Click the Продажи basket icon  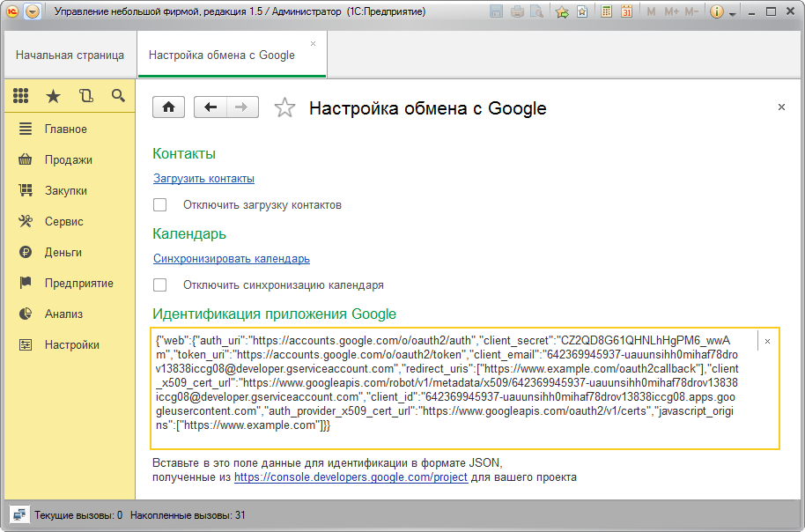pos(26,159)
